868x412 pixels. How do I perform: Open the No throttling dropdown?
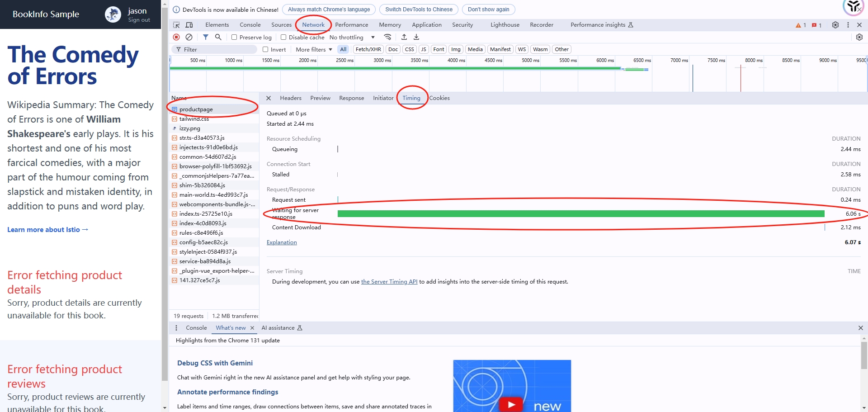(x=352, y=37)
